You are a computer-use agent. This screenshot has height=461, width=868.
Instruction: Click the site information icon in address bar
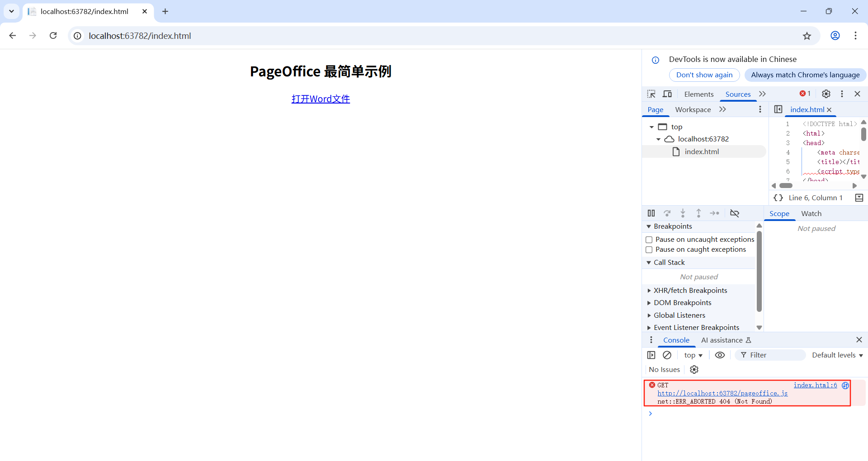(x=78, y=36)
